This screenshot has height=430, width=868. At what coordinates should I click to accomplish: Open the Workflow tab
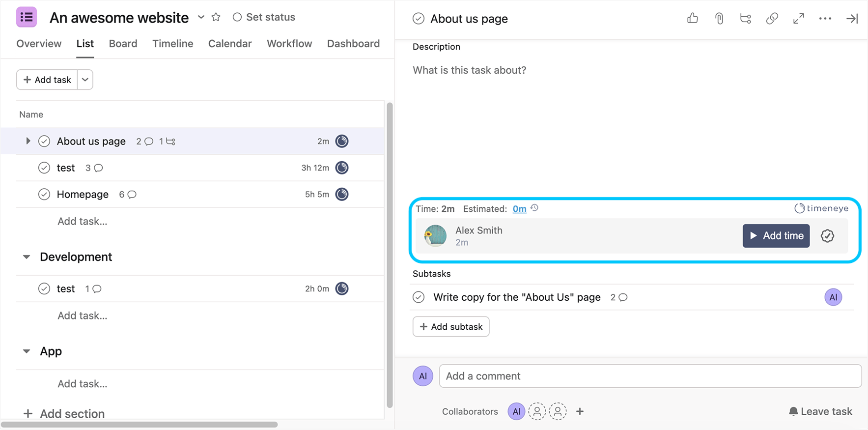tap(289, 43)
